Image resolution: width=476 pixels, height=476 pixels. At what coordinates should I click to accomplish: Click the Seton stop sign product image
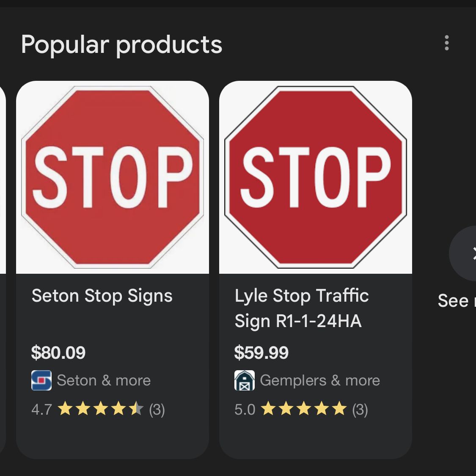click(112, 178)
